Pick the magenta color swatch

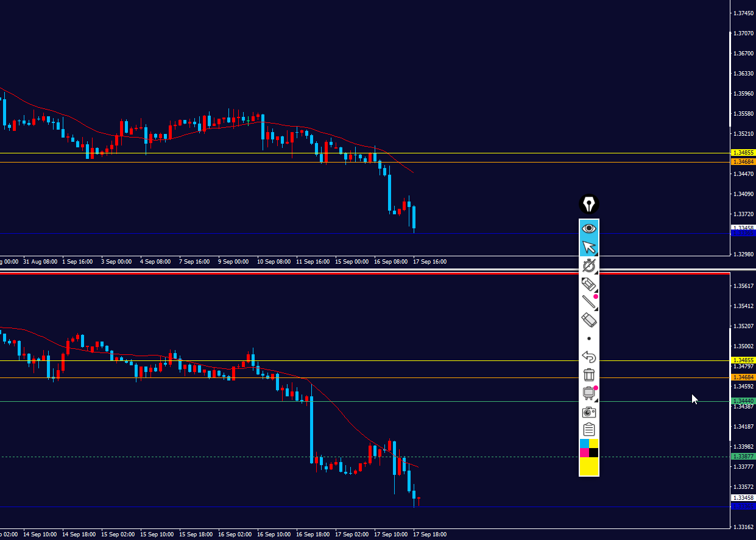coord(584,452)
